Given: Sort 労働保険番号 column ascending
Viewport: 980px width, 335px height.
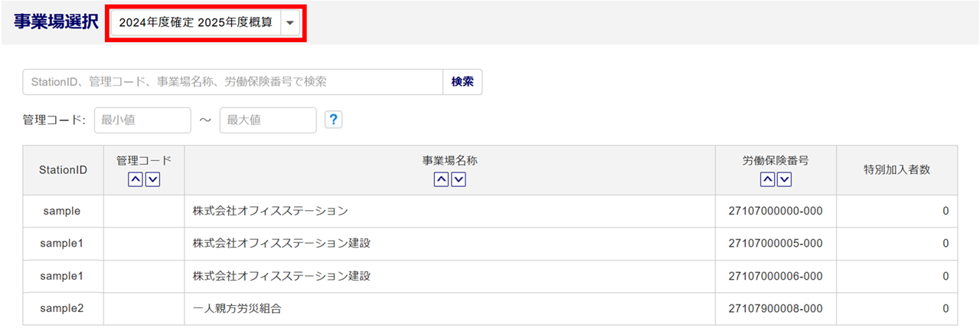Looking at the screenshot, I should tap(767, 179).
